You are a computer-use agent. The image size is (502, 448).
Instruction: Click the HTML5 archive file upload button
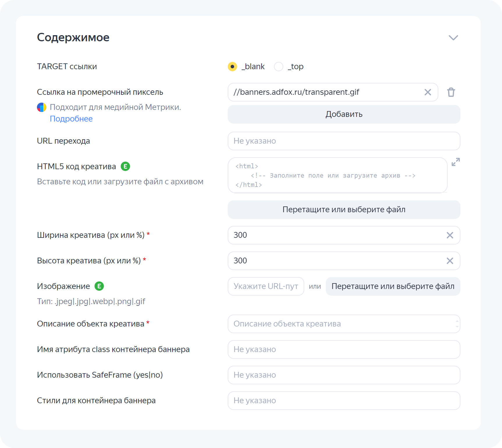tap(344, 210)
